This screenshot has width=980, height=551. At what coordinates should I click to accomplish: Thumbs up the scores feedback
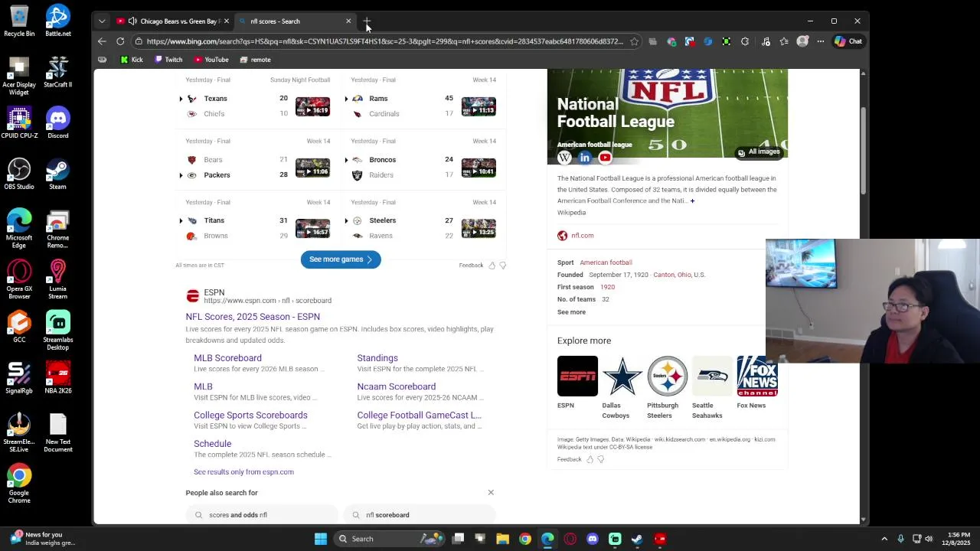(492, 266)
